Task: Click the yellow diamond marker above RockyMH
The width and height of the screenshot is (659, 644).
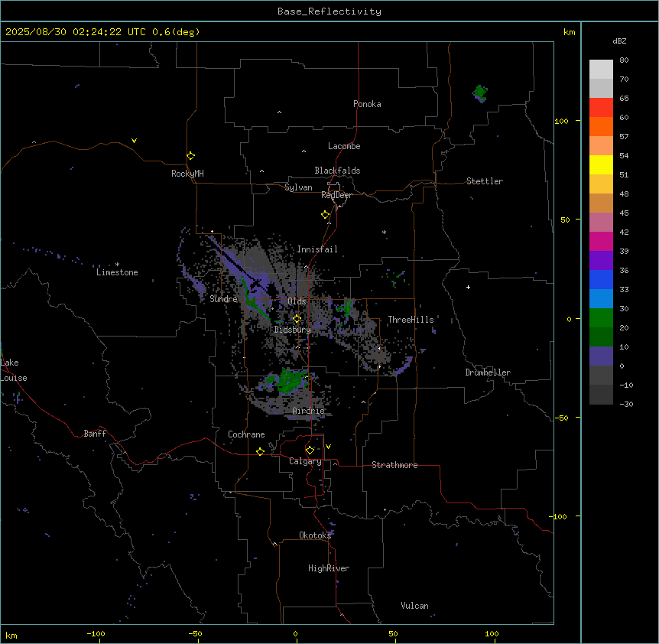Action: 190,156
